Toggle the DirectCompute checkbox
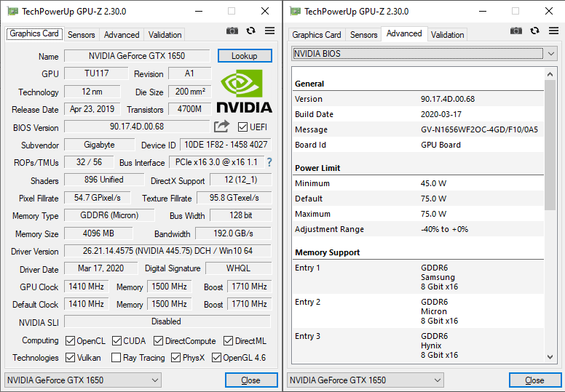Screen dimensions: 565x392 (158, 340)
